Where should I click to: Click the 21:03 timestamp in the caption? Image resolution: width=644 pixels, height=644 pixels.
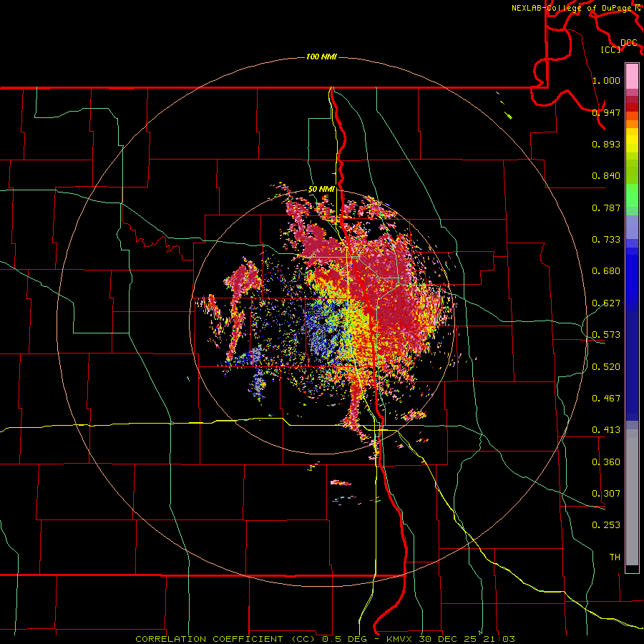click(500, 639)
